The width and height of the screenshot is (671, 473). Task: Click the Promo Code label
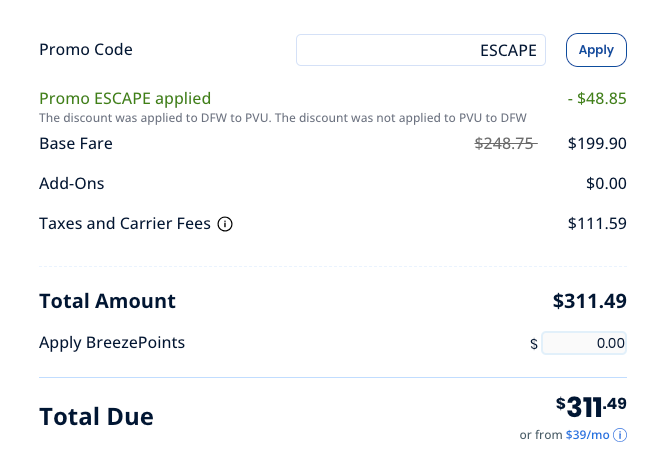pyautogui.click(x=86, y=50)
